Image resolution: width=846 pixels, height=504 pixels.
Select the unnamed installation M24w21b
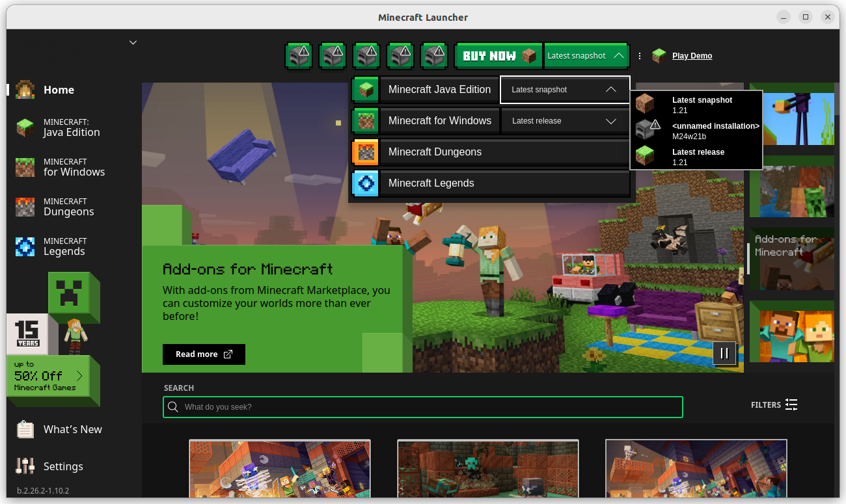point(696,130)
